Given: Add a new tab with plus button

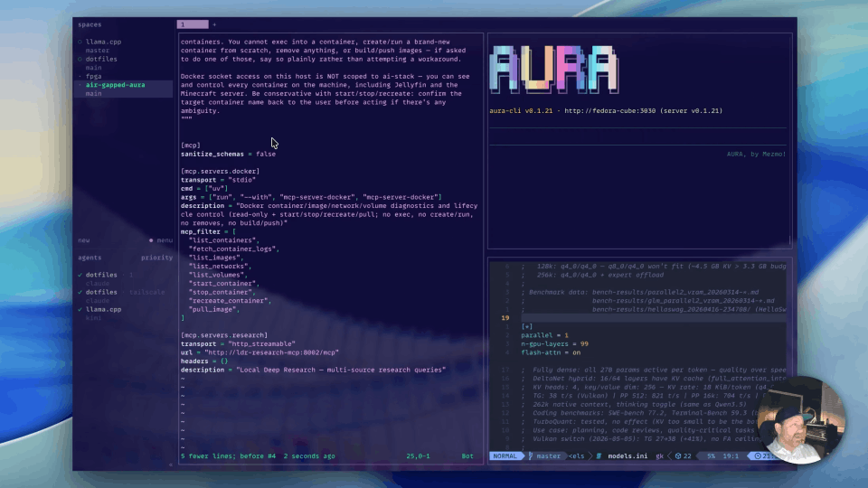Looking at the screenshot, I should 215,24.
